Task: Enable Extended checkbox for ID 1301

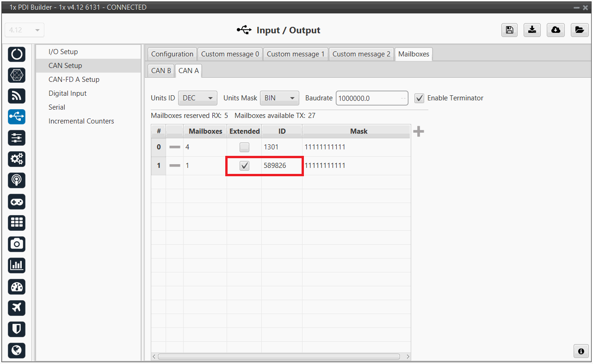Action: coord(244,148)
